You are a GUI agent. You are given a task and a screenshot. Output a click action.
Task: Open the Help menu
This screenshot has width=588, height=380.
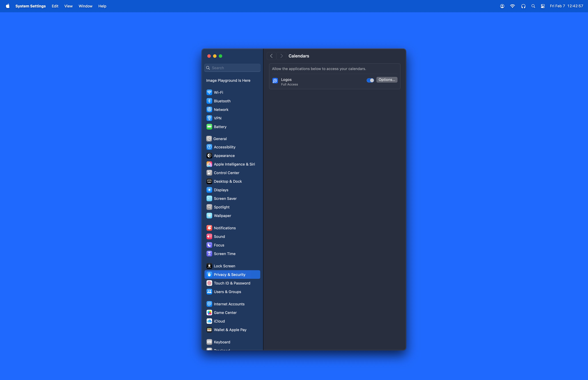[x=102, y=6]
